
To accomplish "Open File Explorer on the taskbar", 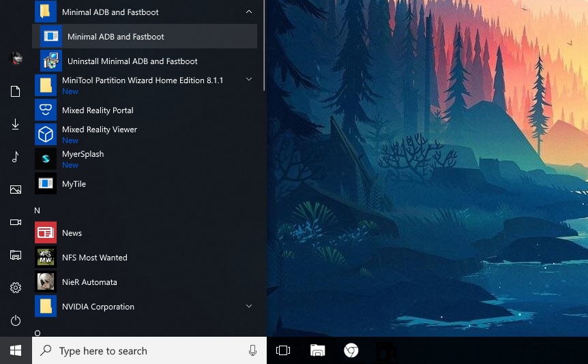I will (x=318, y=350).
